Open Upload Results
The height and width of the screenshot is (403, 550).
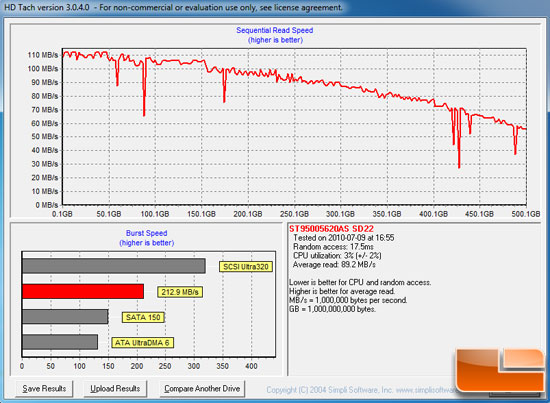115,389
